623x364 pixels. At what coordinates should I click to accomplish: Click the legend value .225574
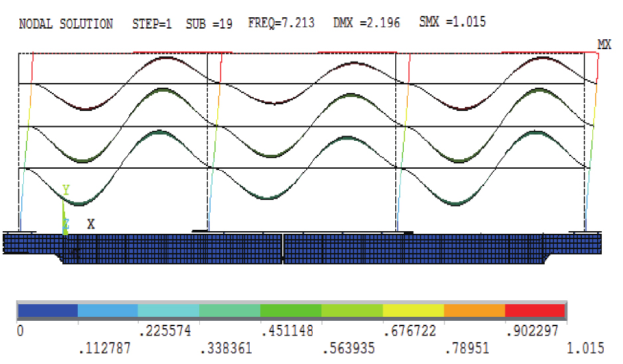pos(165,331)
